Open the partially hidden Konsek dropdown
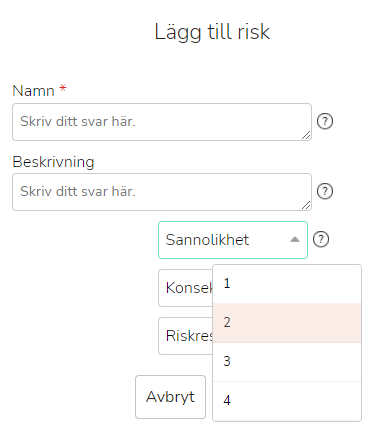 click(x=186, y=288)
